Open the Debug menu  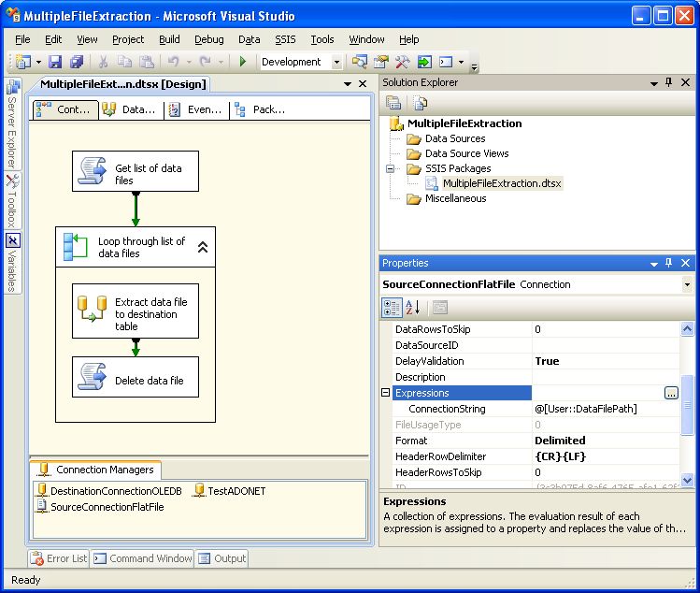(x=209, y=40)
